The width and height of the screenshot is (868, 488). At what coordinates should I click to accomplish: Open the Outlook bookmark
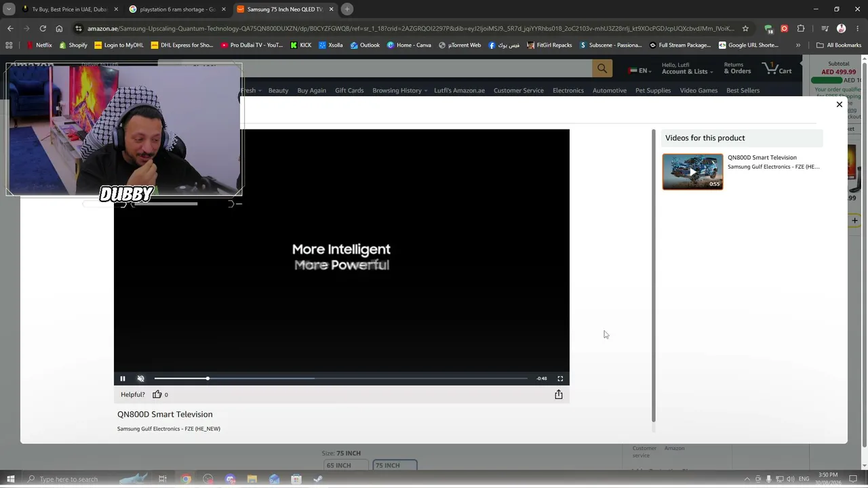[365, 45]
